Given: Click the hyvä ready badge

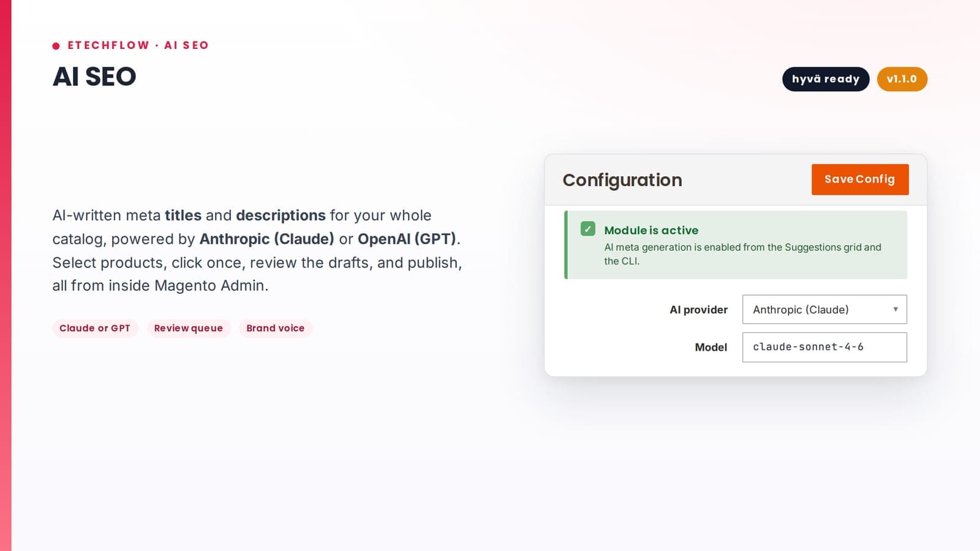Looking at the screenshot, I should (x=826, y=79).
